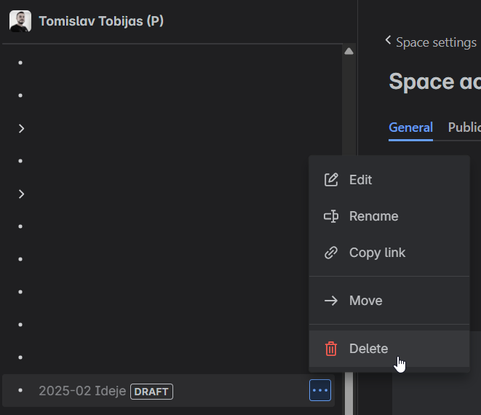The image size is (481, 415).
Task: Expand the second collapsed page tree chevron
Action: coord(21,194)
